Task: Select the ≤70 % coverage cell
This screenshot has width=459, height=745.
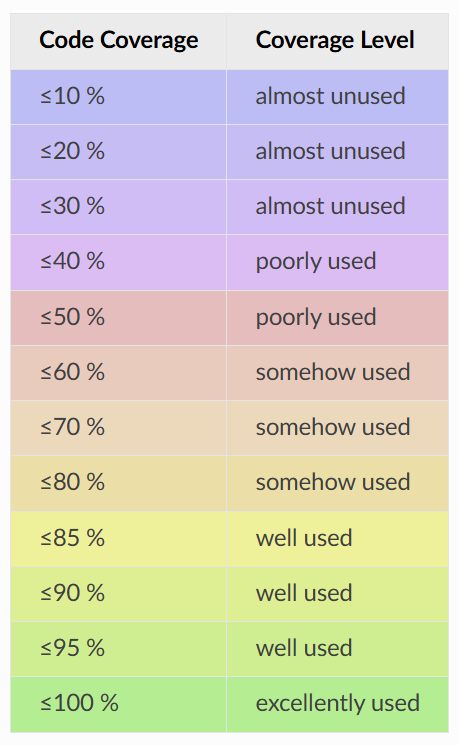Action: click(x=118, y=428)
